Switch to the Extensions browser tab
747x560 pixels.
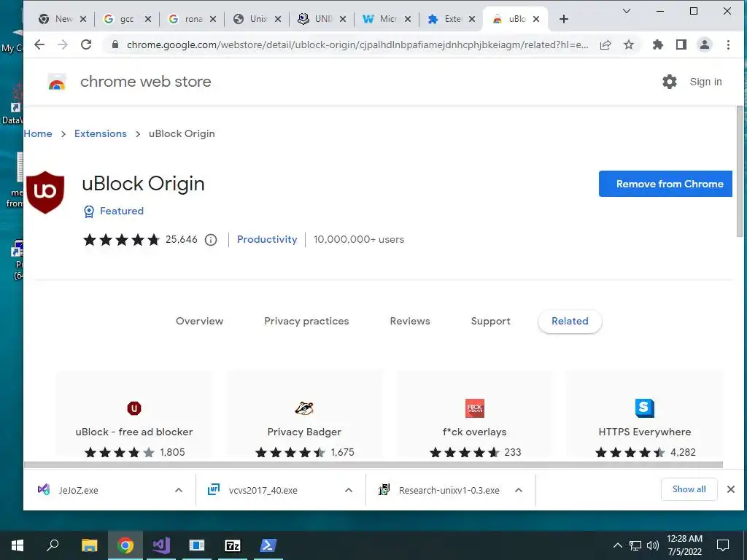452,19
